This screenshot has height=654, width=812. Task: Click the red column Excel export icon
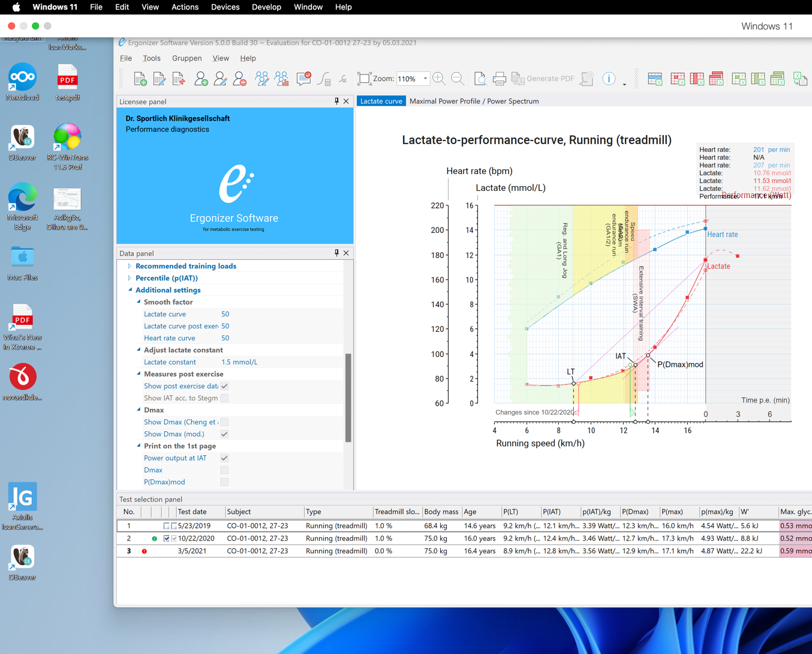[x=697, y=79]
